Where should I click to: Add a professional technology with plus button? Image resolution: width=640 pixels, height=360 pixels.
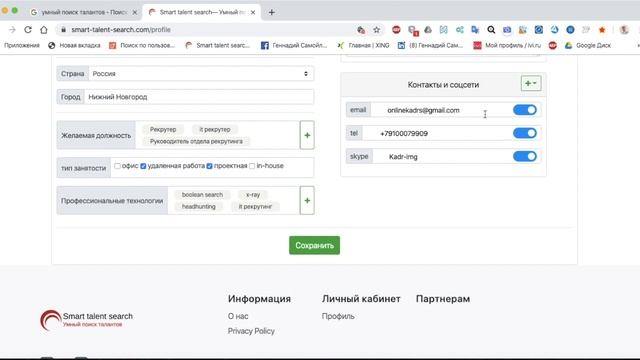coord(307,200)
